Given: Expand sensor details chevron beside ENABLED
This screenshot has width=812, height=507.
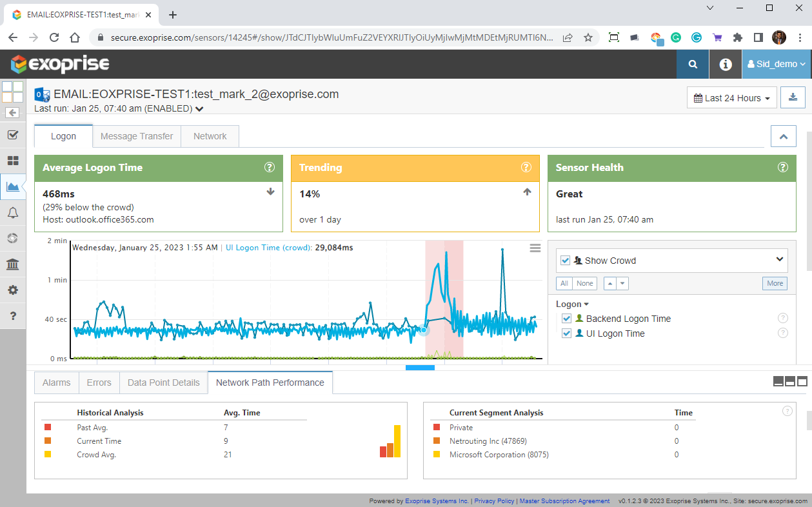Looking at the screenshot, I should tap(199, 109).
